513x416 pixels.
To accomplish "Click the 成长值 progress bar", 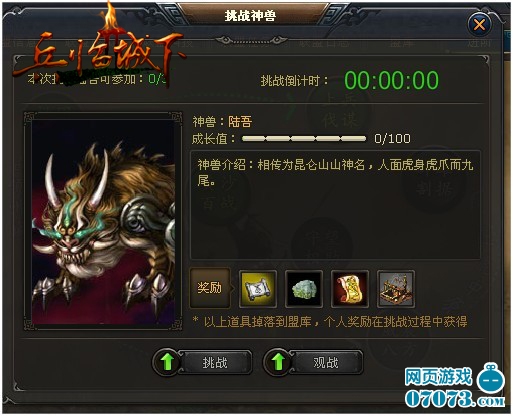I will tap(304, 138).
